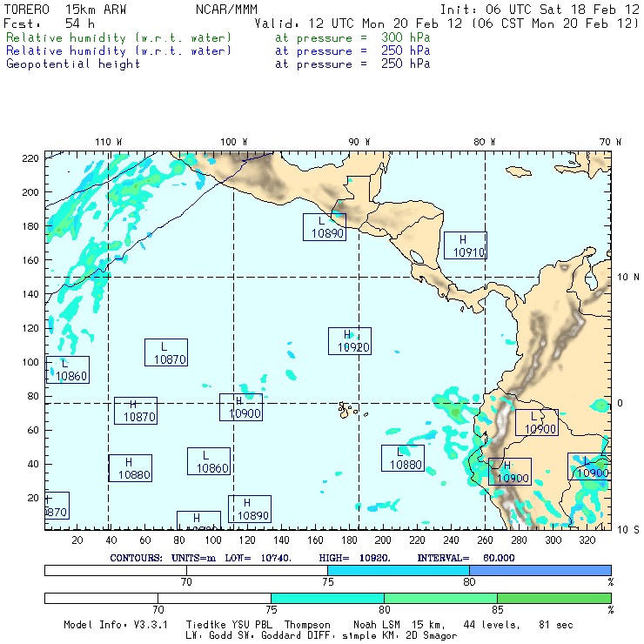Select the H 10880 high marker
This screenshot has height=644, width=644.
131,468
